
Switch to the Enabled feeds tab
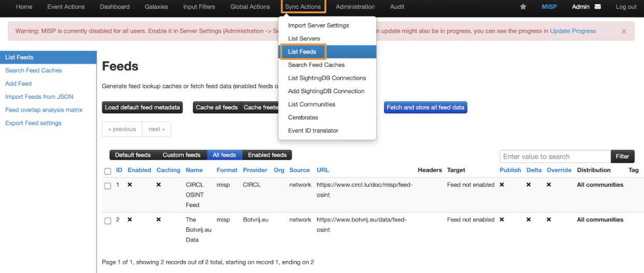(x=267, y=155)
